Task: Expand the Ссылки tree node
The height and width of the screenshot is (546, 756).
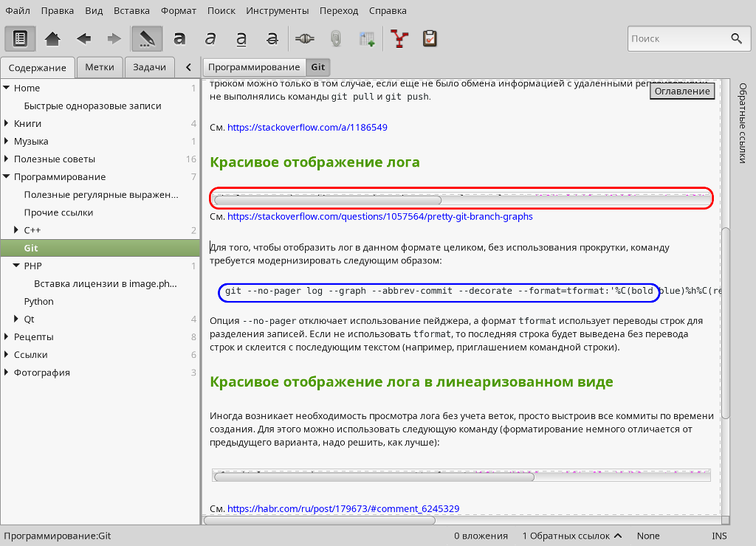Action: pyautogui.click(x=6, y=354)
